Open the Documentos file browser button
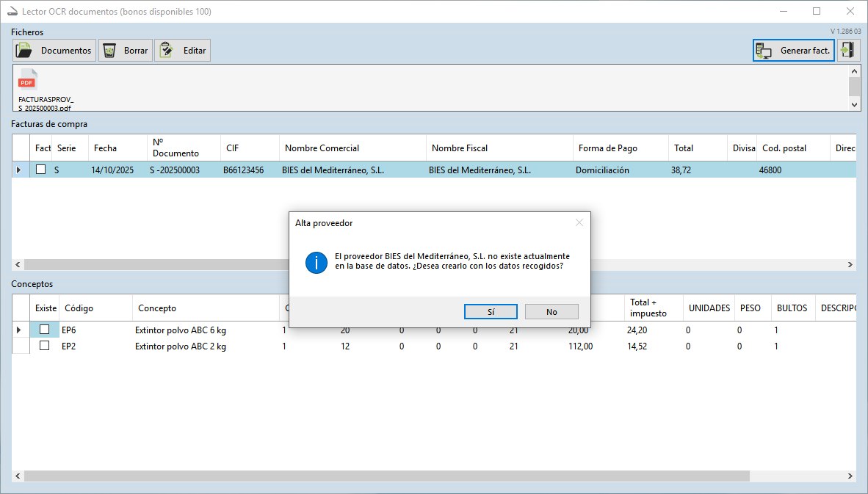The image size is (868, 494). click(x=54, y=51)
